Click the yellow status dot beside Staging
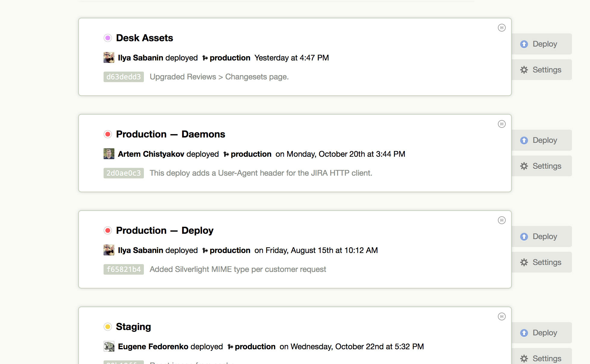The width and height of the screenshot is (590, 364). (108, 327)
